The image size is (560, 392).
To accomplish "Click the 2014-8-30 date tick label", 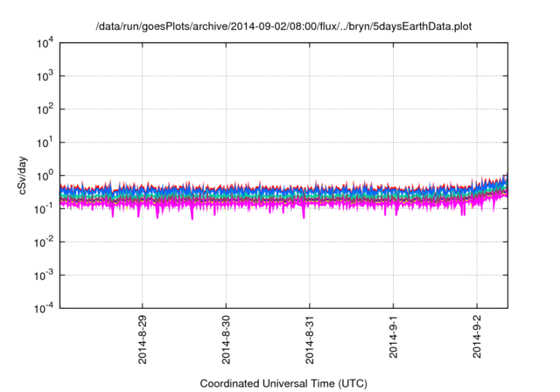I will (x=226, y=339).
